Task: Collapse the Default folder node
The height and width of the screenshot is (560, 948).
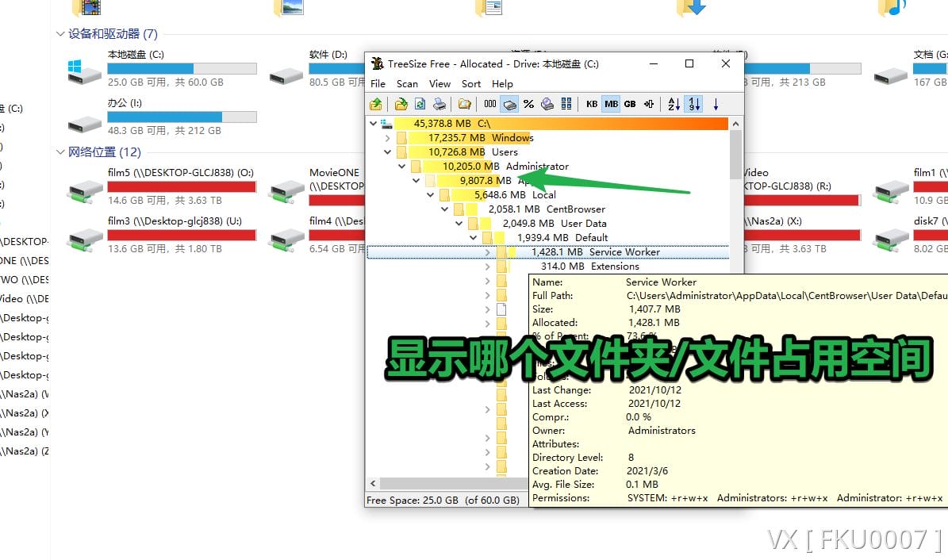Action: coord(473,238)
